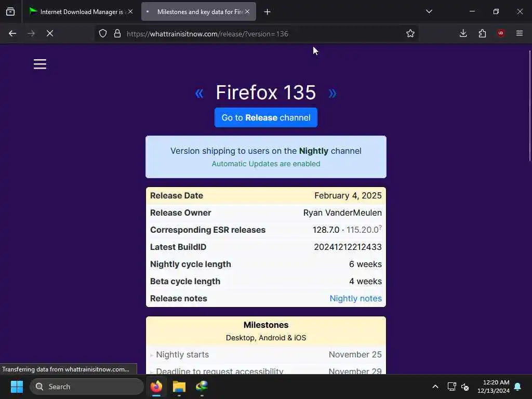Click the taskbar Search box
Viewport: 532px width, 399px height.
coord(87,387)
